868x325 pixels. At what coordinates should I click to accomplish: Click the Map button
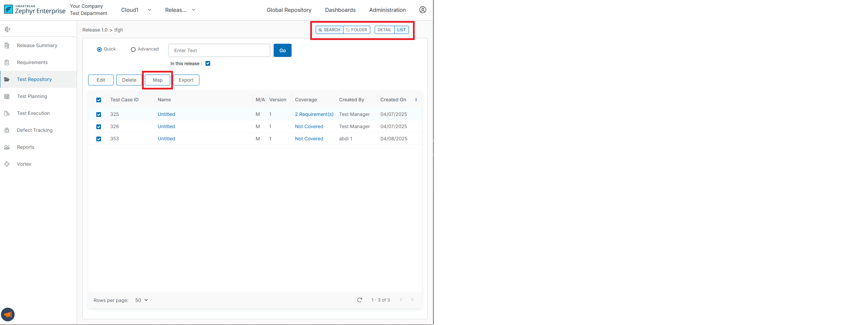tap(157, 80)
